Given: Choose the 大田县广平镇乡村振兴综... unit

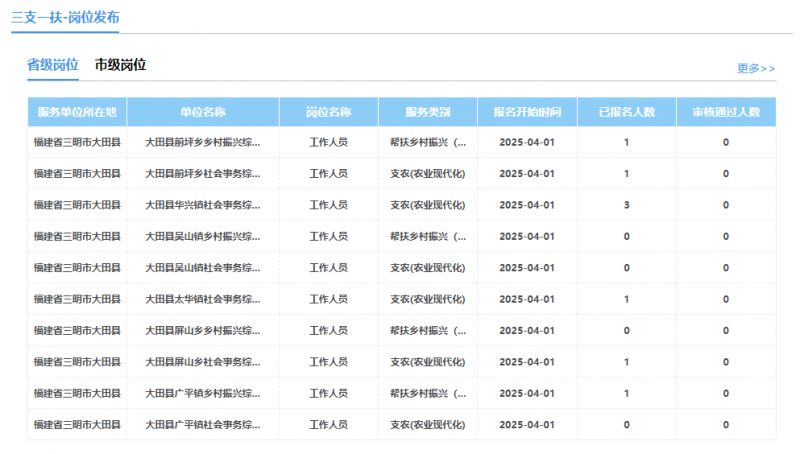Looking at the screenshot, I should click(202, 393).
